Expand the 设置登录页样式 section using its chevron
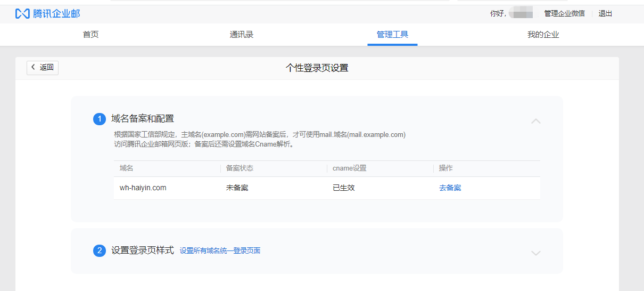Screen dimensions: 644x291 pyautogui.click(x=536, y=253)
